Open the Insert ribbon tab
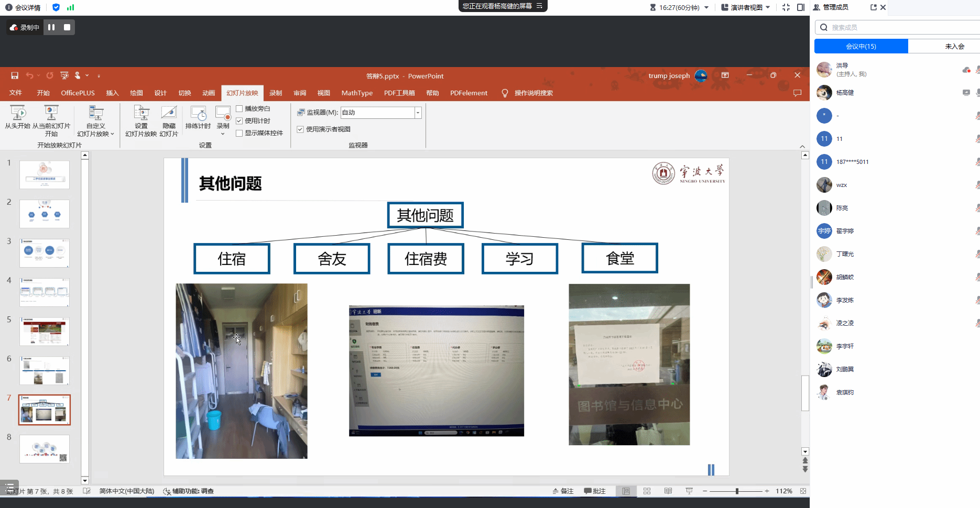The image size is (980, 508). 112,93
